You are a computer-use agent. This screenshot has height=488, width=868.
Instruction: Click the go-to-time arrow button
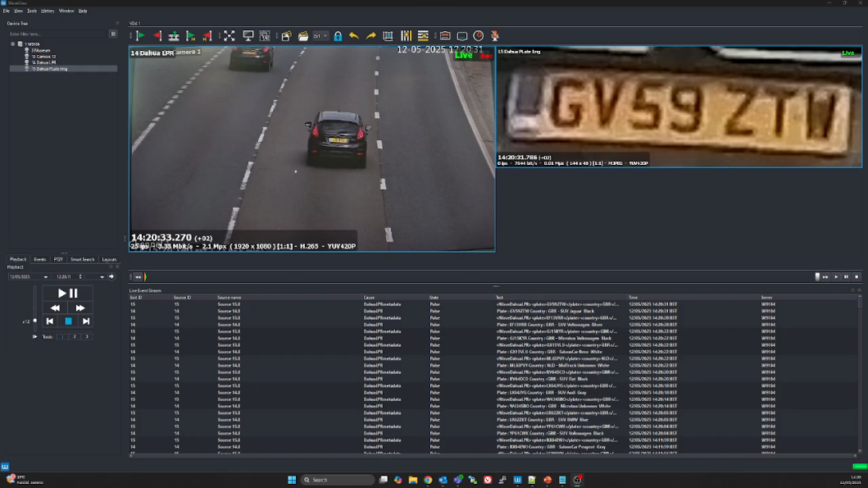pyautogui.click(x=111, y=276)
